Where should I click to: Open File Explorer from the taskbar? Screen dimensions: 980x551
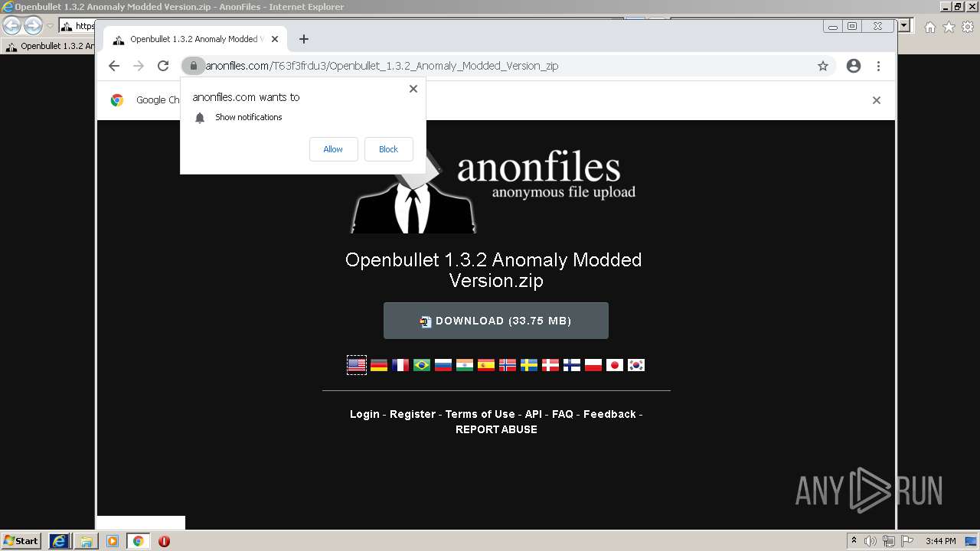pos(87,541)
